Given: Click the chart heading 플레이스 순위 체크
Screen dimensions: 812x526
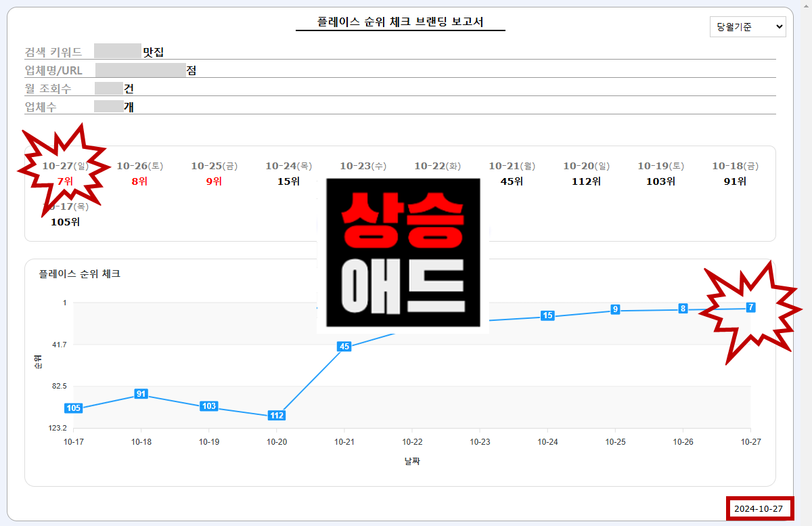Looking at the screenshot, I should (x=80, y=274).
